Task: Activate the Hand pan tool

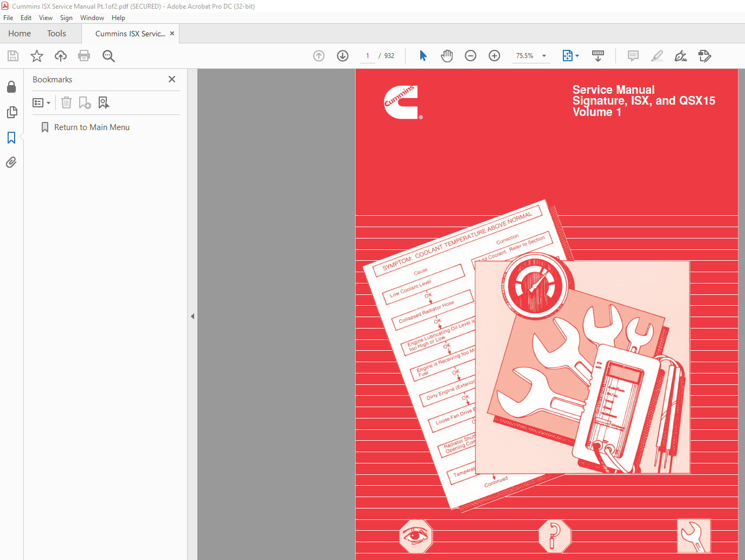Action: 447,56
